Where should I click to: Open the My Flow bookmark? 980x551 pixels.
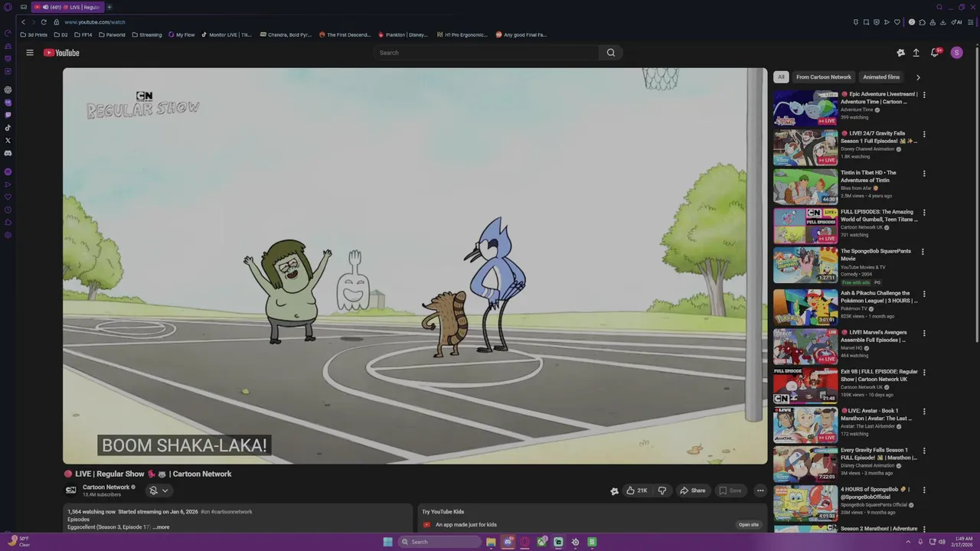point(181,34)
